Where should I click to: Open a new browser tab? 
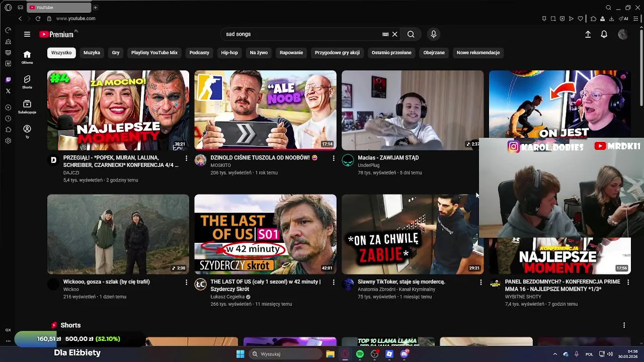click(95, 8)
